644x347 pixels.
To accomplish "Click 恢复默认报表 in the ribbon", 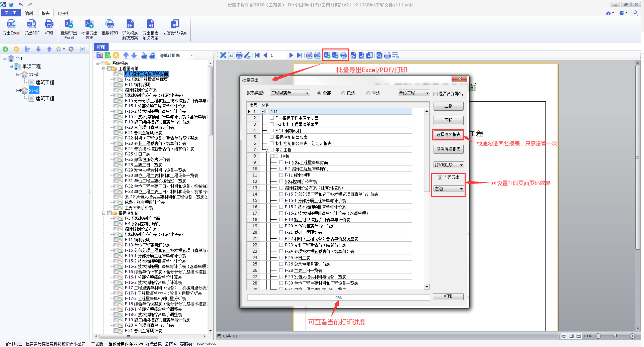I will pyautogui.click(x=175, y=27).
